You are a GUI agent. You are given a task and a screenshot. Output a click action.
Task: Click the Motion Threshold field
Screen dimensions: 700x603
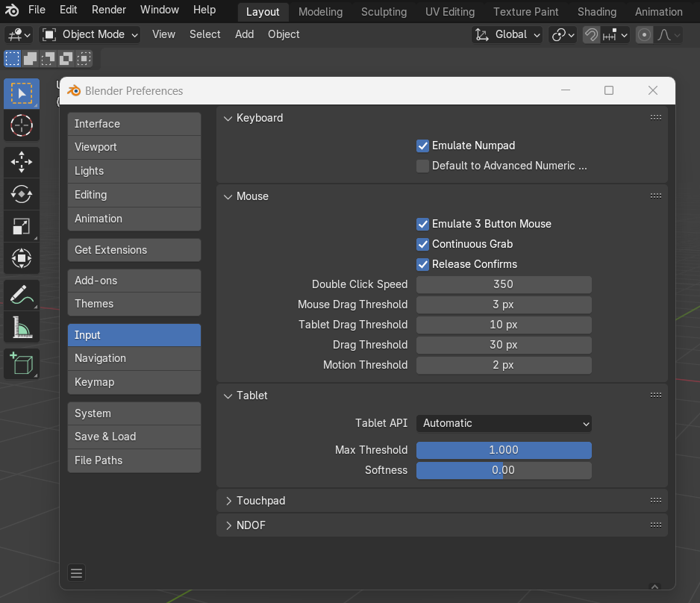pyautogui.click(x=504, y=365)
